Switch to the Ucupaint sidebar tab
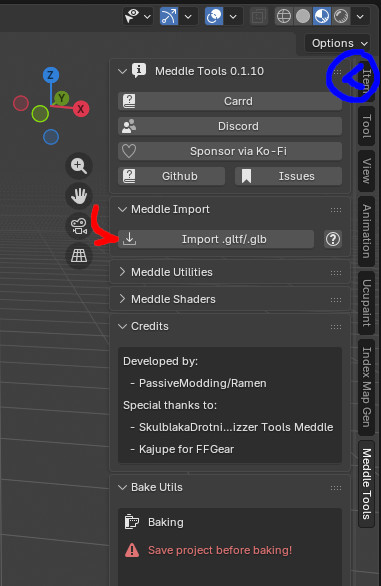The width and height of the screenshot is (381, 586). [366, 303]
